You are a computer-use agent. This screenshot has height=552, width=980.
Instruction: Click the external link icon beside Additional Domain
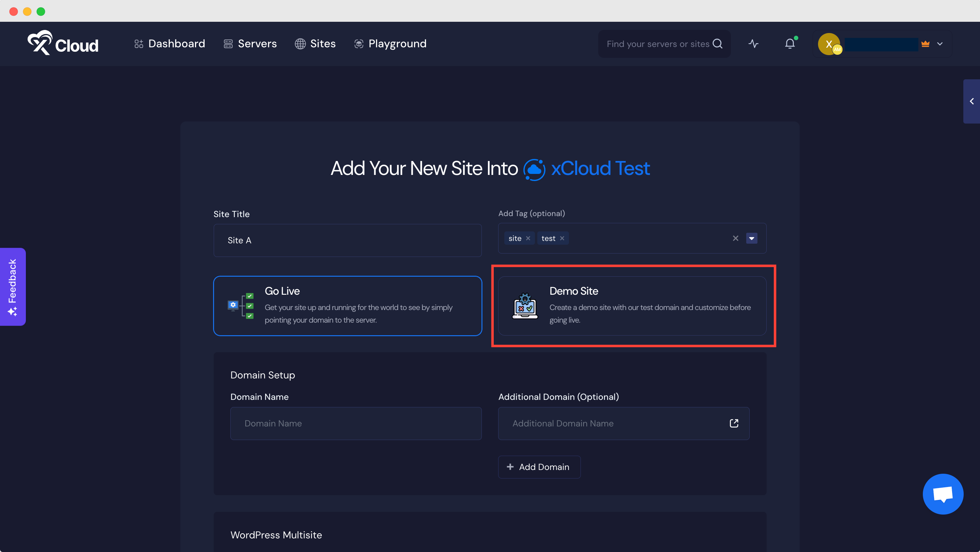[x=734, y=423]
